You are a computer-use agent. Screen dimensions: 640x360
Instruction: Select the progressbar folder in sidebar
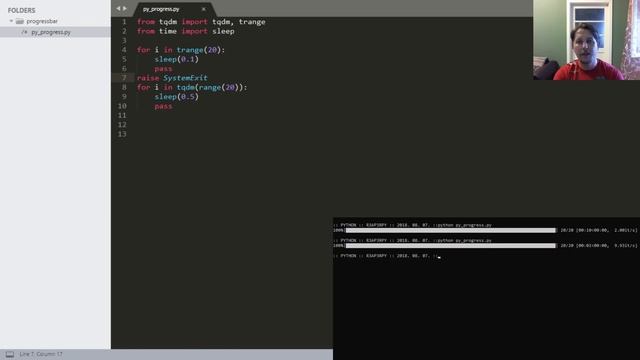click(x=42, y=21)
